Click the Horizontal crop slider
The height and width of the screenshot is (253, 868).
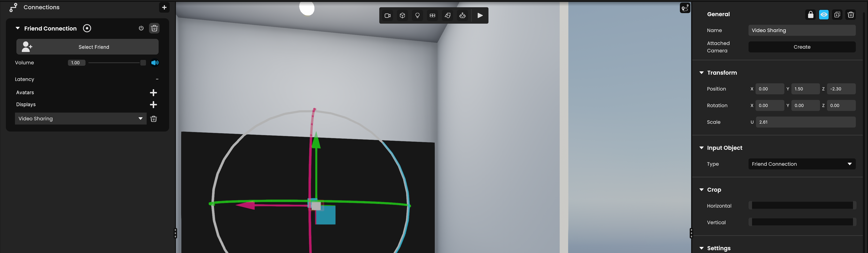[x=802, y=205]
